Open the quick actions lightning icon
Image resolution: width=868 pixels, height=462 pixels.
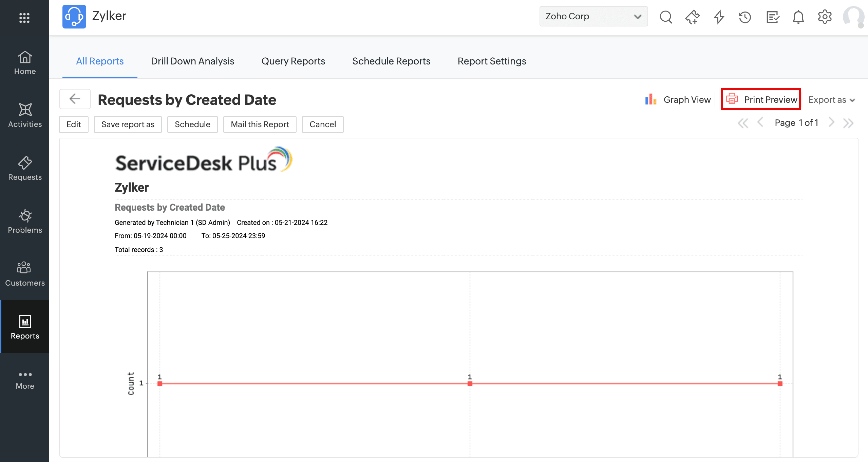719,17
